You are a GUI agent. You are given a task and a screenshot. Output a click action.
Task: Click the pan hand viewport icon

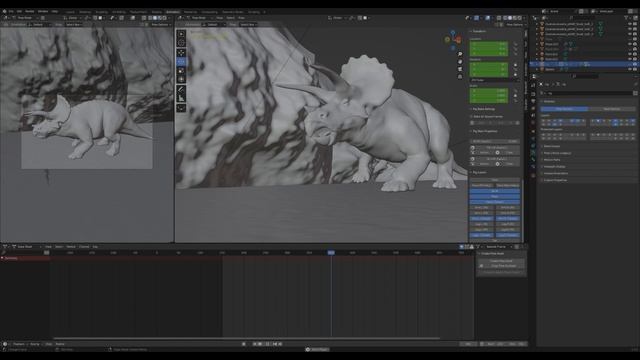(460, 62)
